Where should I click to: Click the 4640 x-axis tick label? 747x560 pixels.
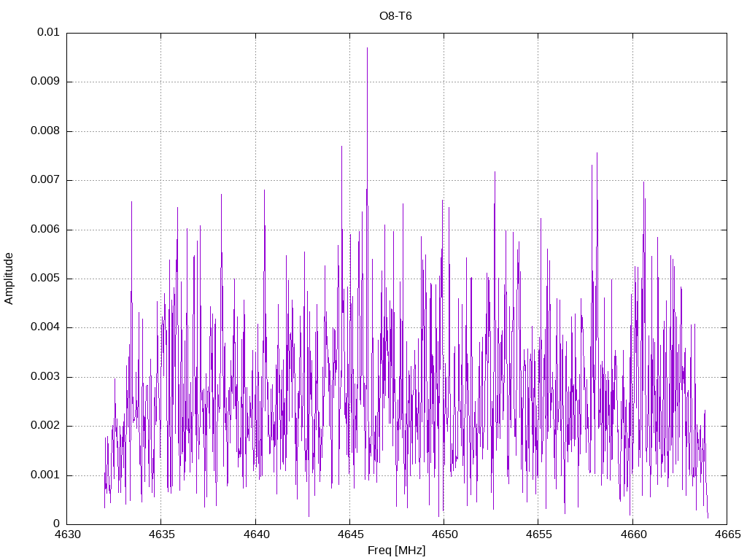click(x=256, y=534)
